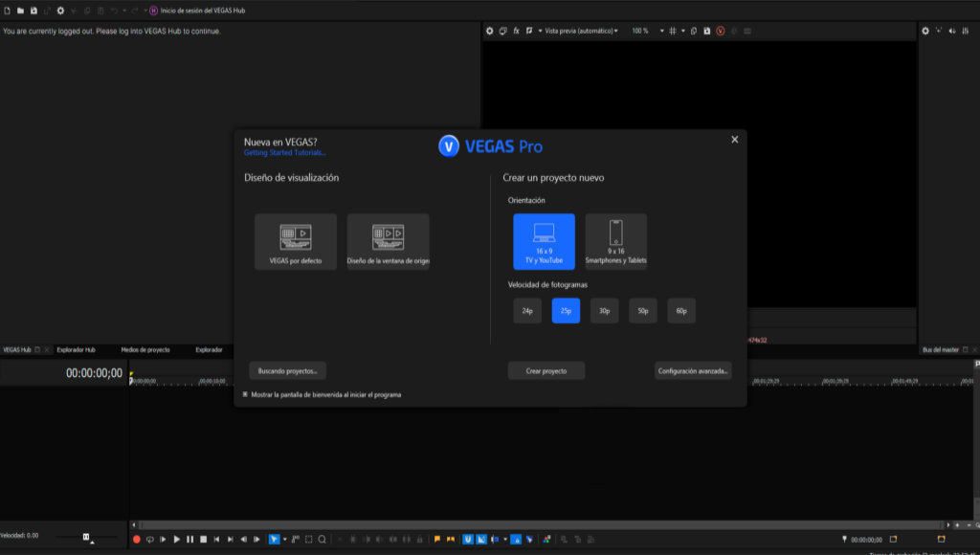Toggle snapping magnet icon
The image size is (980, 555).
[467, 540]
